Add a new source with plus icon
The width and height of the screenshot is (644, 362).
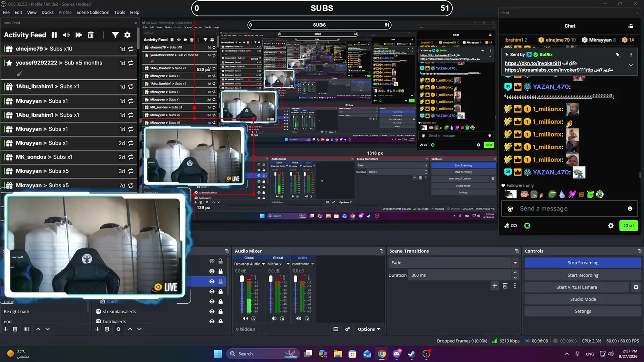point(97,329)
